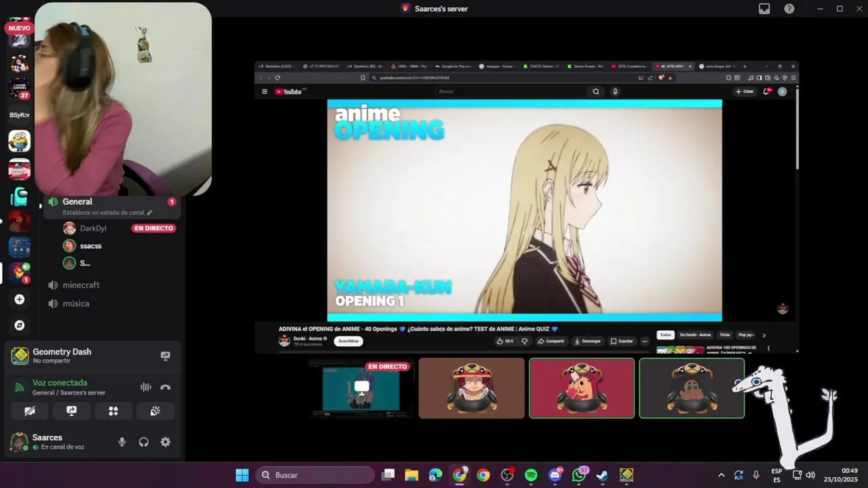
Task: Select the Trivia filter chip
Action: coord(725,335)
